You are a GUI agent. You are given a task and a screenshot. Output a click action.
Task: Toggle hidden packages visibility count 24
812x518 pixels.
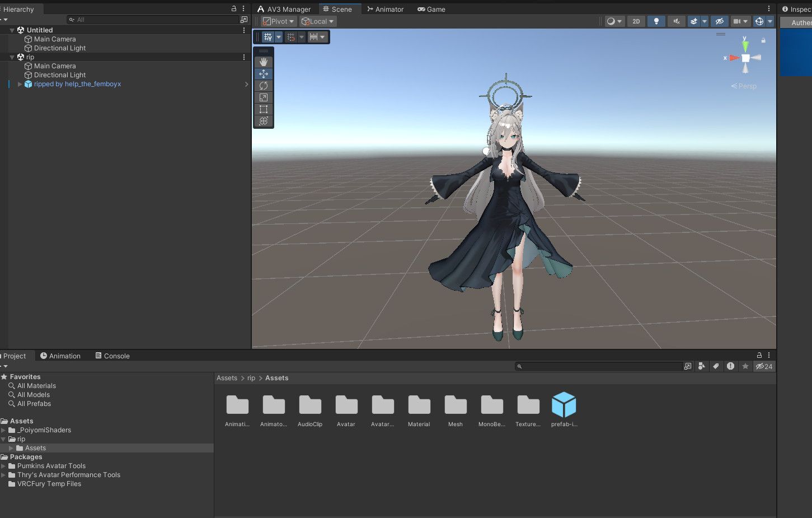(764, 366)
